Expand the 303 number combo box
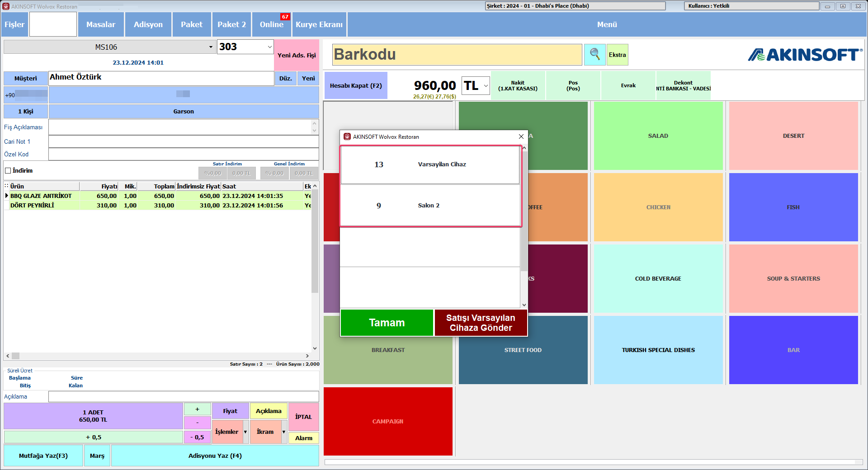 coord(269,47)
